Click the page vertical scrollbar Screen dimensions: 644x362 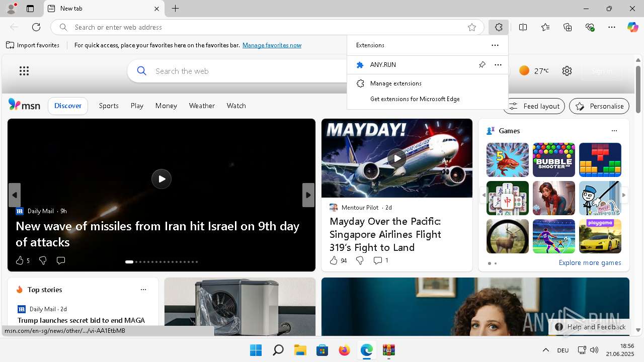(x=638, y=89)
